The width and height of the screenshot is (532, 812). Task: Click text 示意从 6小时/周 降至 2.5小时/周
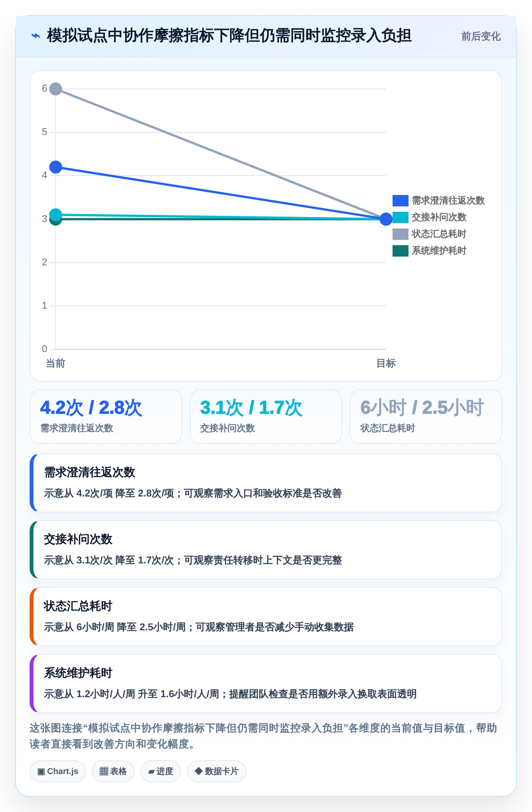(x=115, y=627)
